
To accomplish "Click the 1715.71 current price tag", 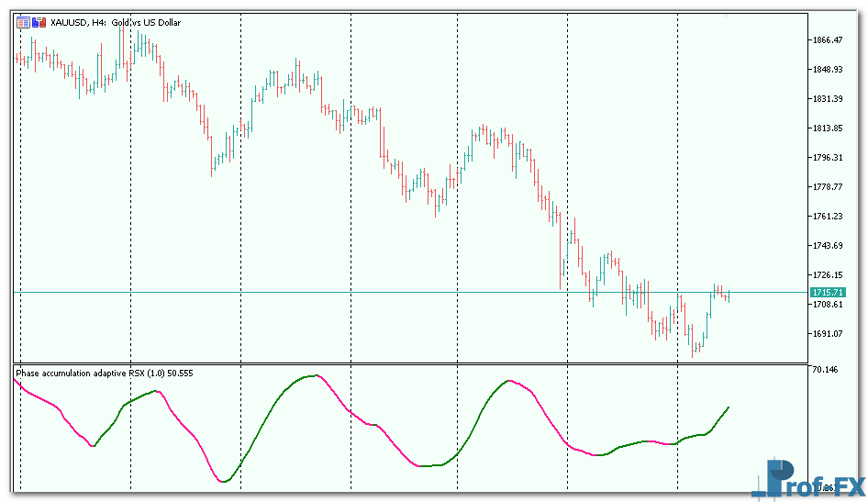I will 826,292.
